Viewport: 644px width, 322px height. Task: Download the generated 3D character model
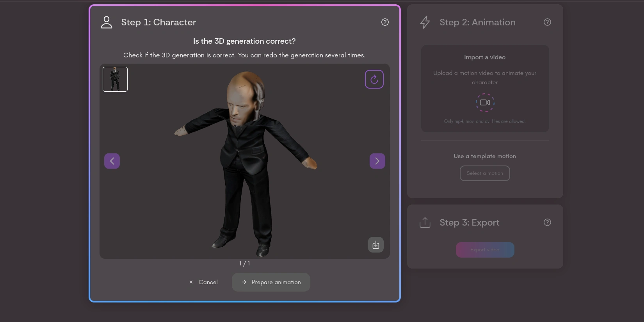click(375, 245)
